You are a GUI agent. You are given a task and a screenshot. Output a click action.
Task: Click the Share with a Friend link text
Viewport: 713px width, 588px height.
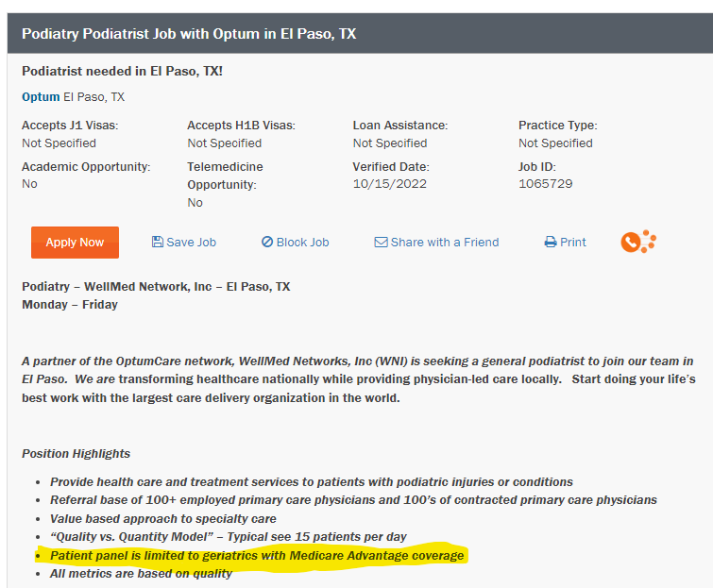(x=445, y=243)
